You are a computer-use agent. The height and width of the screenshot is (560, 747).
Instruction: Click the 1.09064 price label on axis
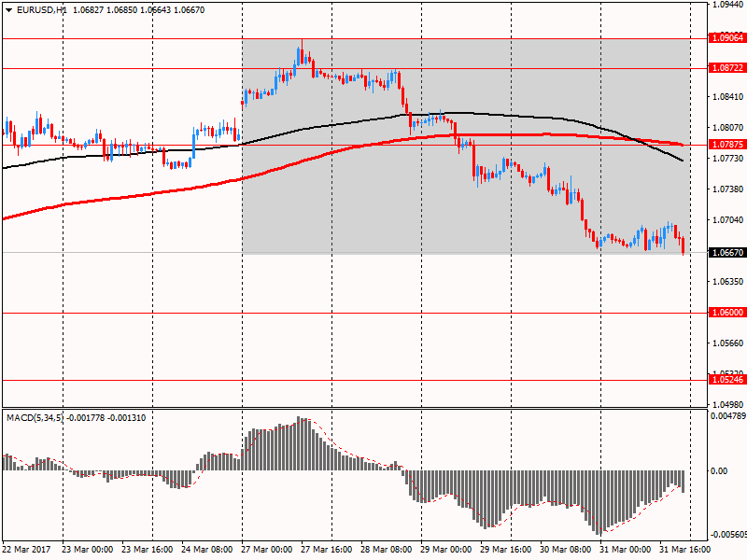(x=726, y=39)
